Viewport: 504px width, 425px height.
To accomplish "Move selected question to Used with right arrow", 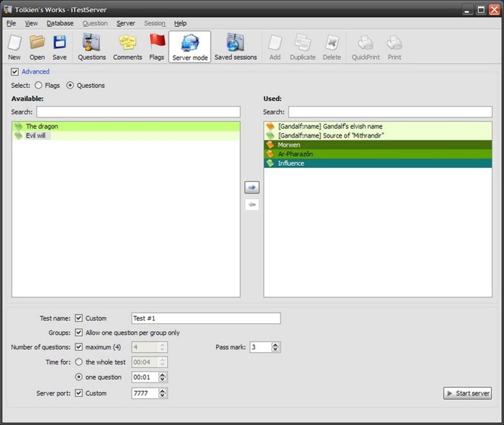I will click(252, 187).
